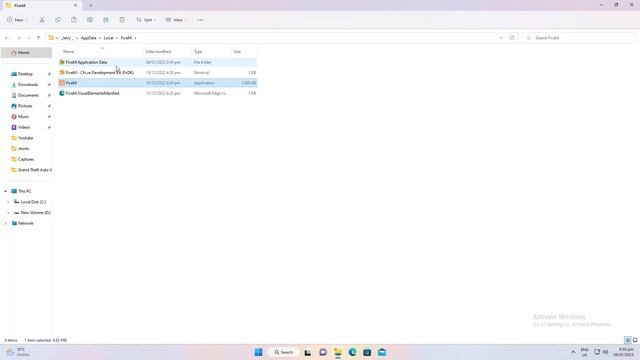Select the FiveM application file
The width and height of the screenshot is (640, 360).
(158, 83)
